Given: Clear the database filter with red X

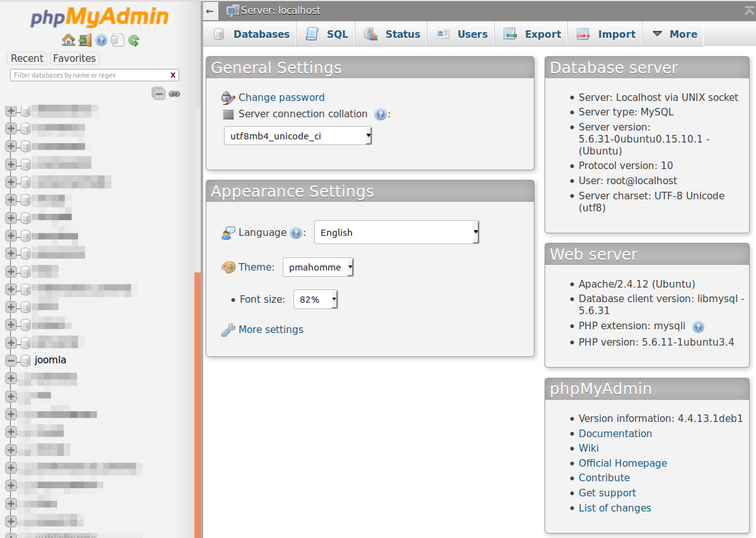Looking at the screenshot, I should 173,75.
